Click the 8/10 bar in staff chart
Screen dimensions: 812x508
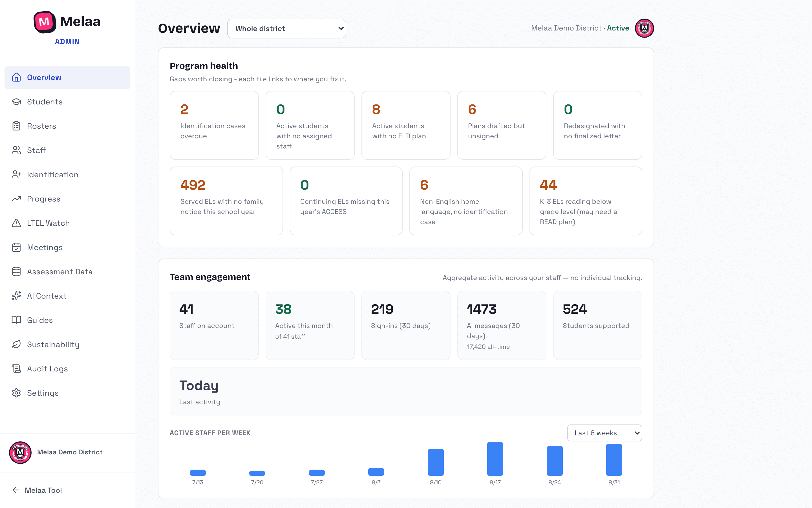tap(436, 462)
